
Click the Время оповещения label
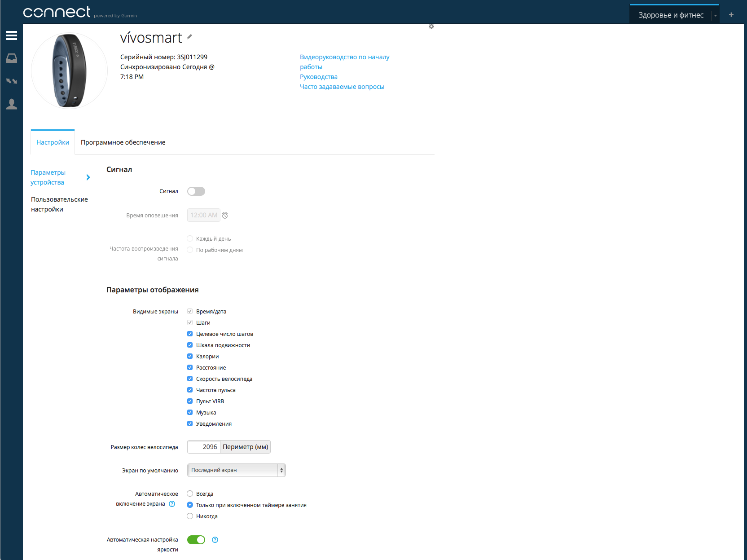pos(152,216)
